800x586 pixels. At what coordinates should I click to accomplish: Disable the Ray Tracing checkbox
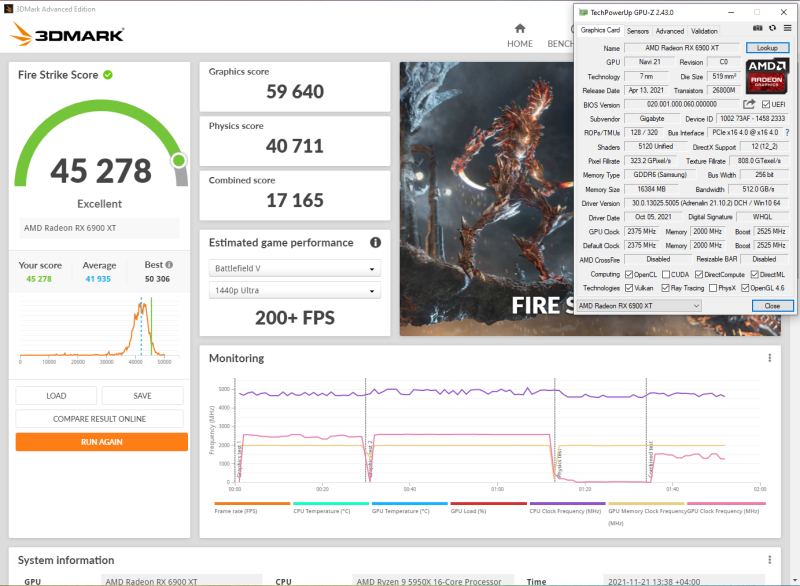tap(665, 287)
